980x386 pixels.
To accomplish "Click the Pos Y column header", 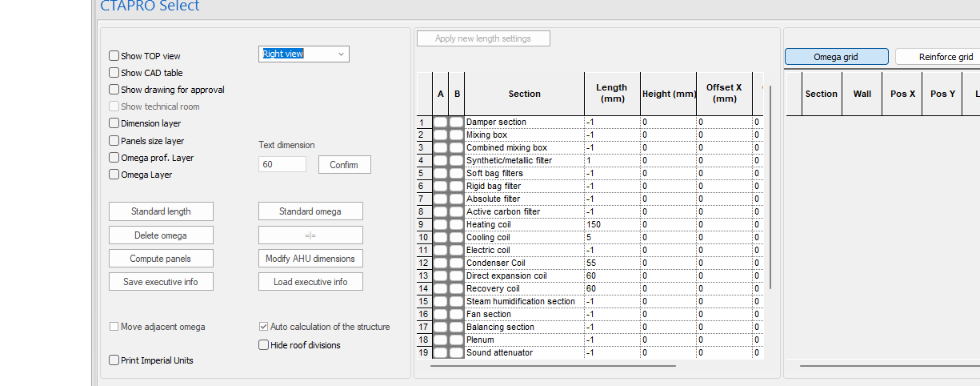I will [x=943, y=94].
